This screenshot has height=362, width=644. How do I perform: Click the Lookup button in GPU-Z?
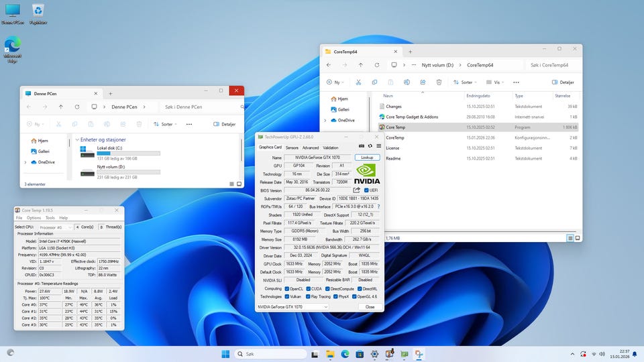pyautogui.click(x=367, y=158)
